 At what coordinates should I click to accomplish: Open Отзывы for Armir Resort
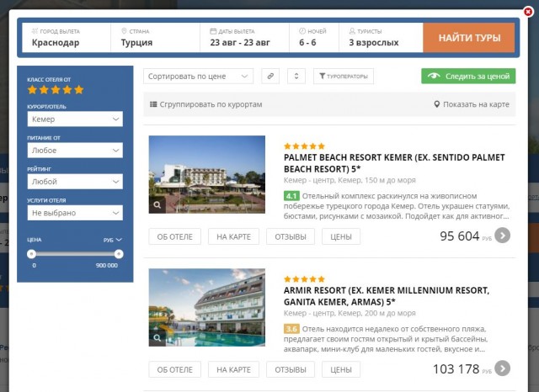tap(291, 369)
